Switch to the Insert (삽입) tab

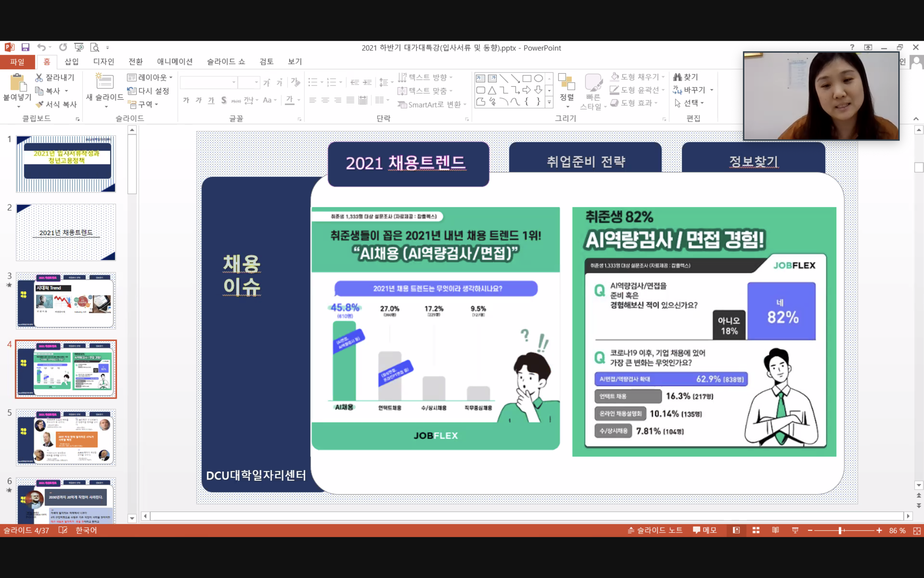pos(72,62)
